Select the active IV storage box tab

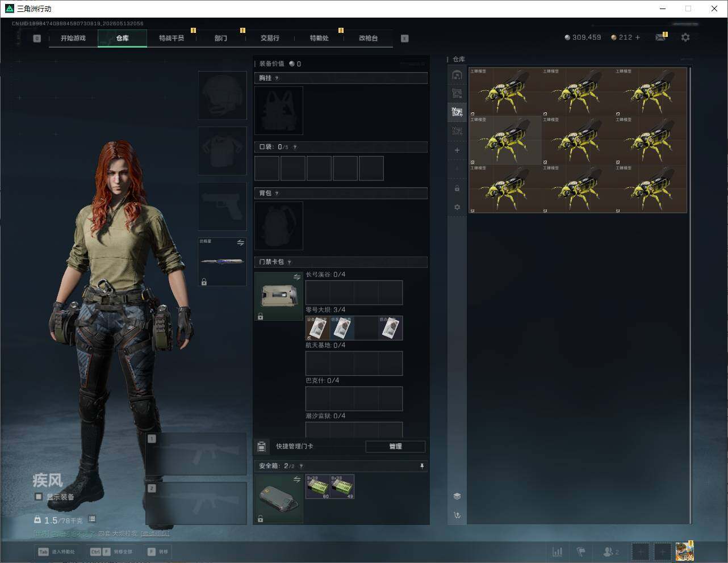coord(457,112)
